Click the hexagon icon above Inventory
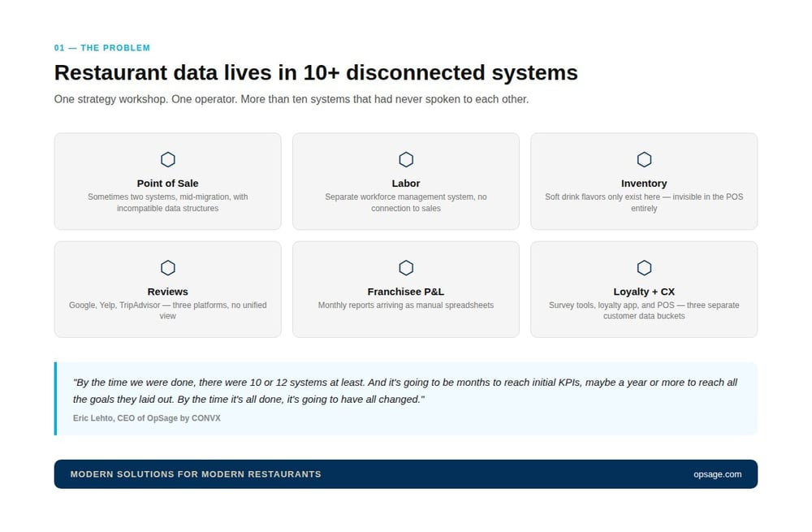Image resolution: width=812 pixels, height=532 pixels. (644, 159)
